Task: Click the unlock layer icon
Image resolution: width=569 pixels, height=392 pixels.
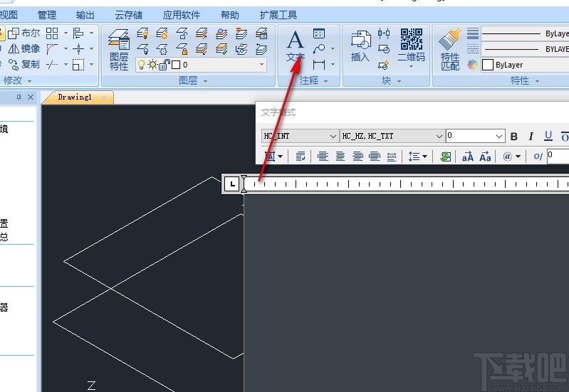Action: [x=182, y=33]
